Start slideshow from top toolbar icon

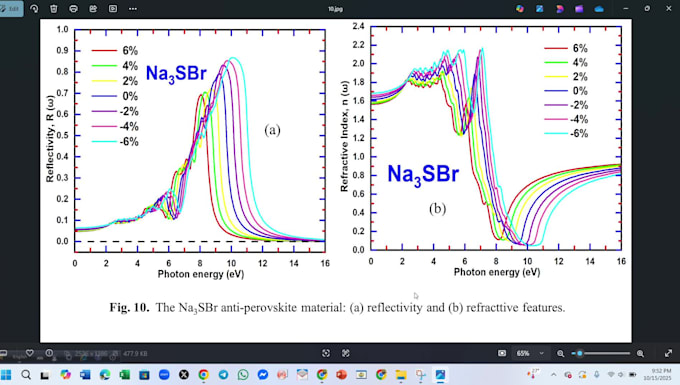(113, 9)
